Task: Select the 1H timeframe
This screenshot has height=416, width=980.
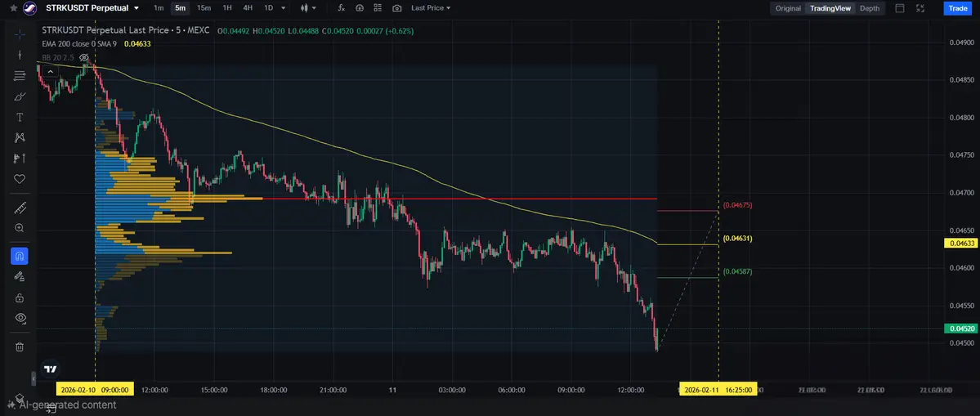Action: pos(227,8)
